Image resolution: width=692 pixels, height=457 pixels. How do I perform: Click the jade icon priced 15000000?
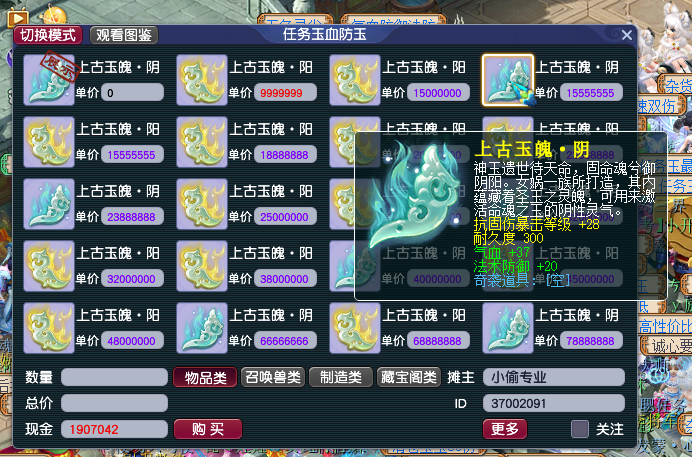[355, 80]
